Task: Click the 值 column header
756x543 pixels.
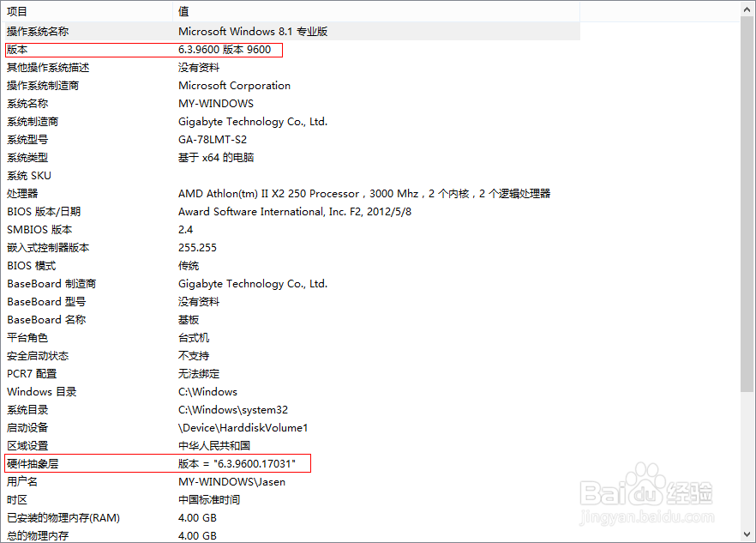Action: (x=376, y=11)
